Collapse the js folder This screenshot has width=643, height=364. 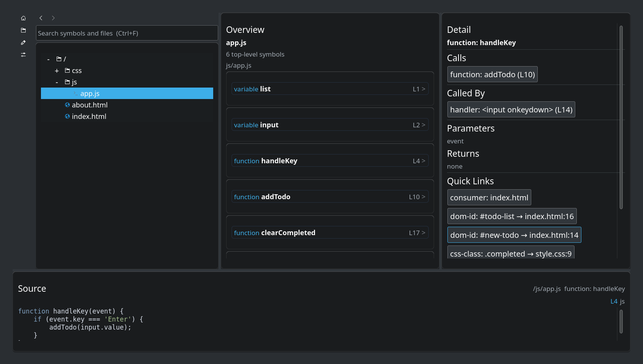tap(57, 82)
